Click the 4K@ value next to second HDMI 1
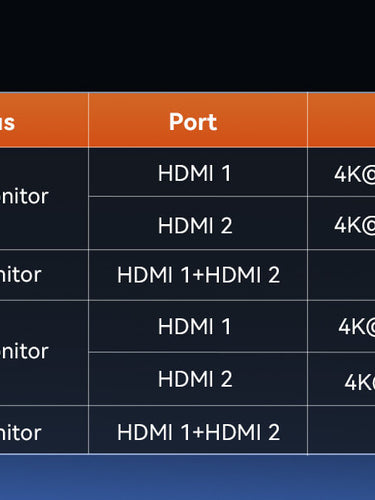The height and width of the screenshot is (500, 375). coord(357,327)
